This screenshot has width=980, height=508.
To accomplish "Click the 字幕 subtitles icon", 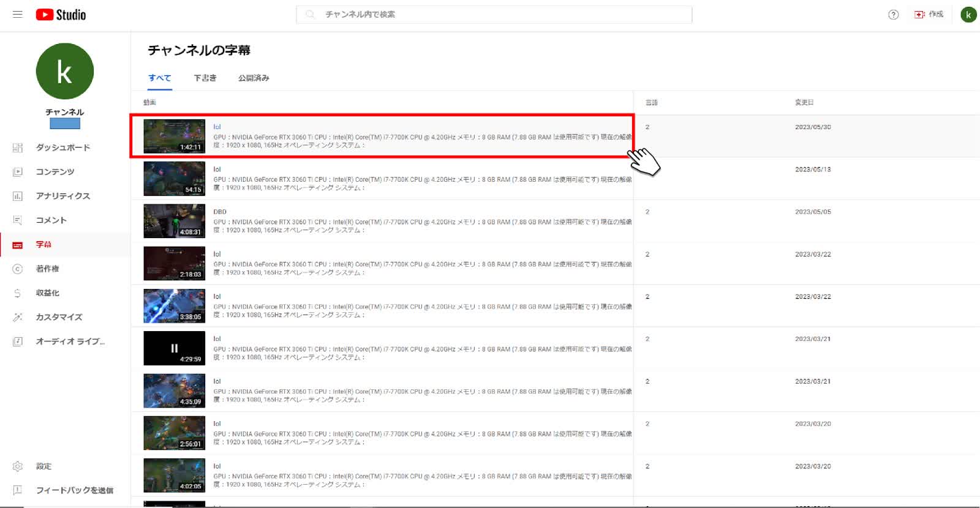I will pos(18,245).
